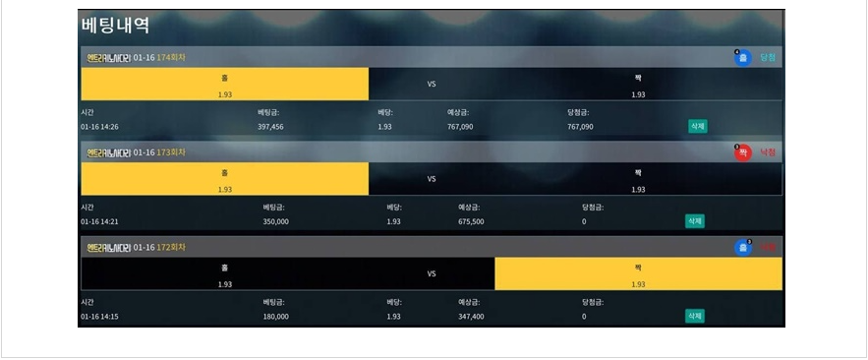Click the red 짝 result badge in round 173

point(743,152)
